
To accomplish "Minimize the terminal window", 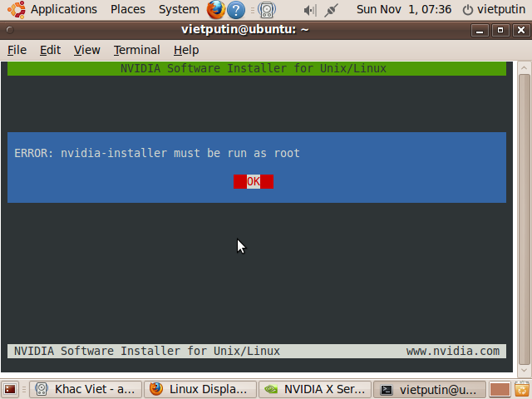I will (480, 31).
